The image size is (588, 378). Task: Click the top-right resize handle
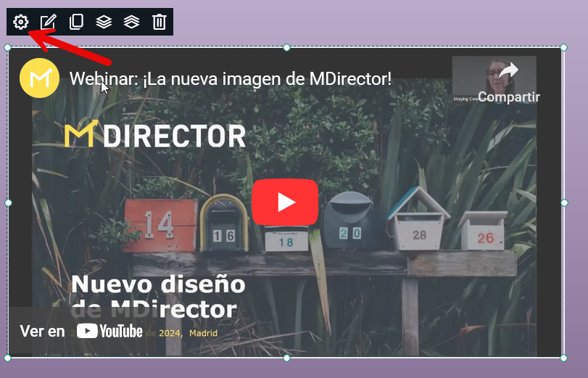click(564, 48)
